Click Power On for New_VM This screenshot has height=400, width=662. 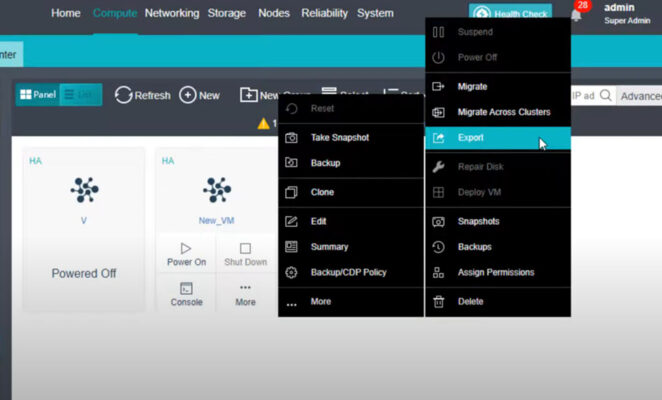(186, 254)
